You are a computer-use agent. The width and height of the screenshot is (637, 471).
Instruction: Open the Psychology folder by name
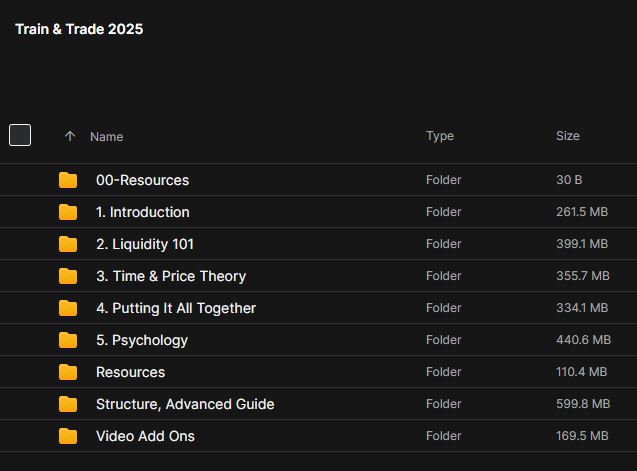pos(142,340)
